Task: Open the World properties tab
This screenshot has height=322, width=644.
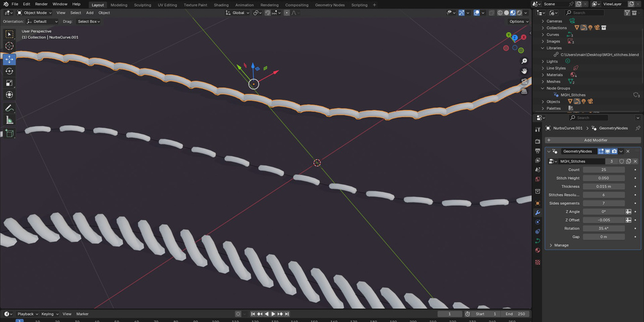Action: tap(538, 179)
